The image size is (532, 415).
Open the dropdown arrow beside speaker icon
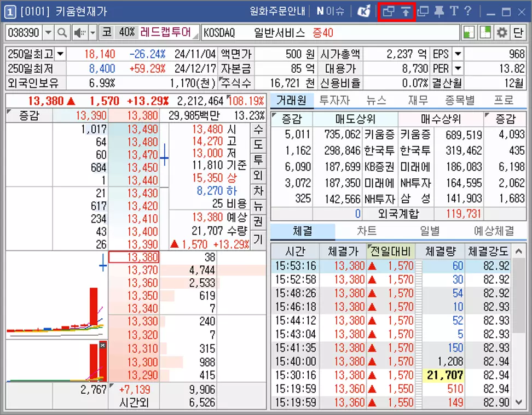pyautogui.click(x=92, y=33)
